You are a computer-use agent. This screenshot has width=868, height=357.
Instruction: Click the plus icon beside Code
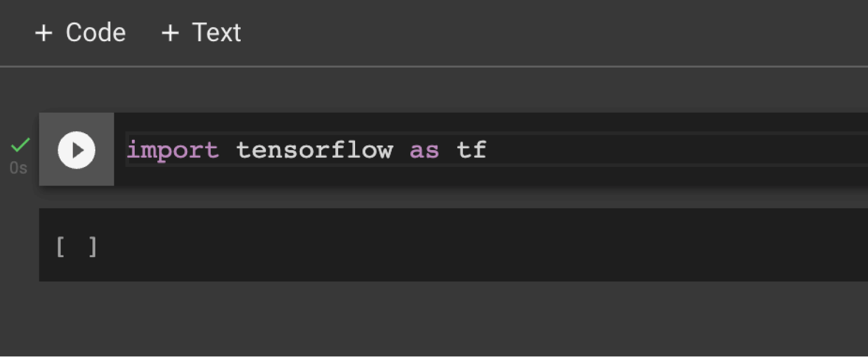click(43, 33)
